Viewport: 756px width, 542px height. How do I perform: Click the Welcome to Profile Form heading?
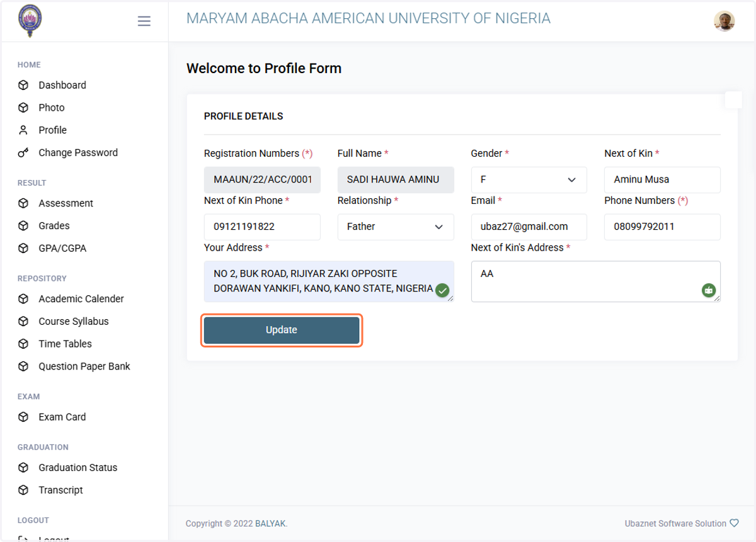(264, 69)
